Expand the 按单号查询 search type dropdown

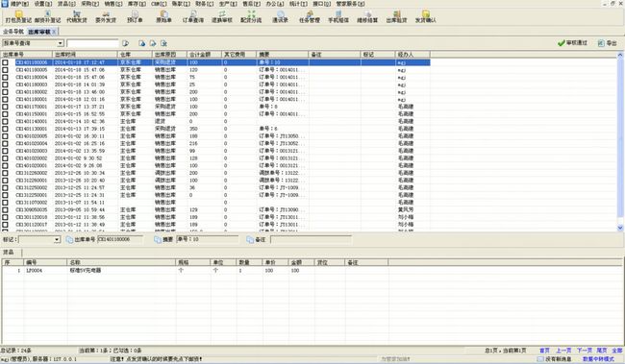[61, 43]
